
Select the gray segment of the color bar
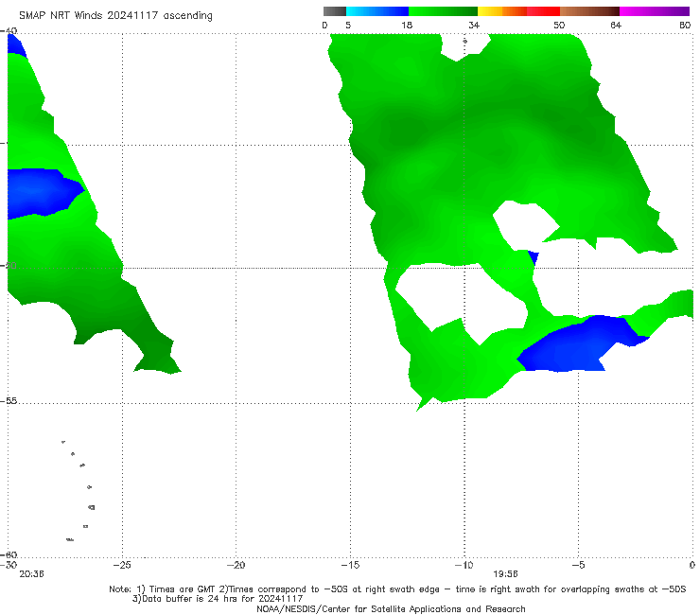pos(334,11)
